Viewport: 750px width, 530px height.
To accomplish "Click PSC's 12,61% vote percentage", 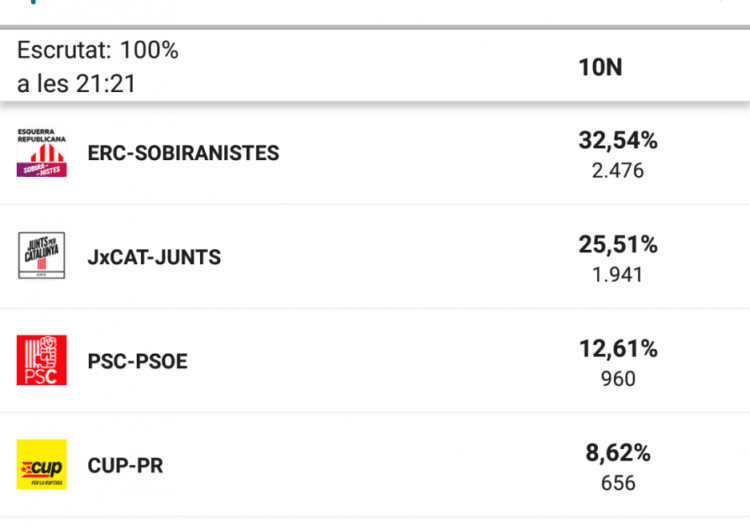I will (618, 349).
